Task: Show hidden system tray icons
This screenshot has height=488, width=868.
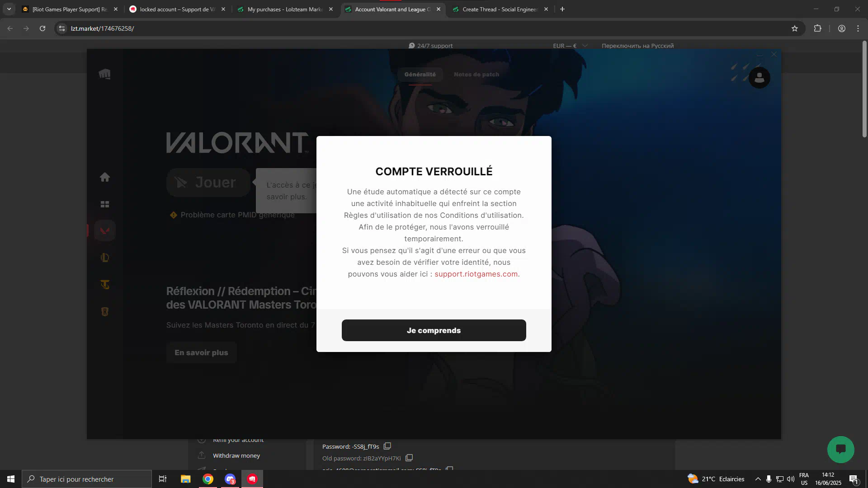Action: 758,479
